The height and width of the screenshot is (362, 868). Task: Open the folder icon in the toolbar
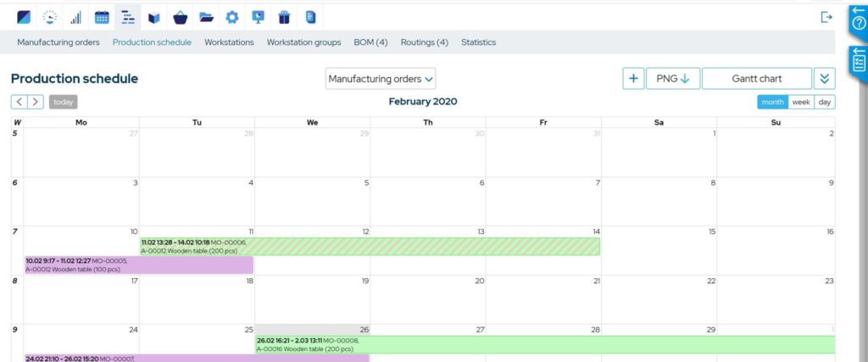pyautogui.click(x=207, y=18)
